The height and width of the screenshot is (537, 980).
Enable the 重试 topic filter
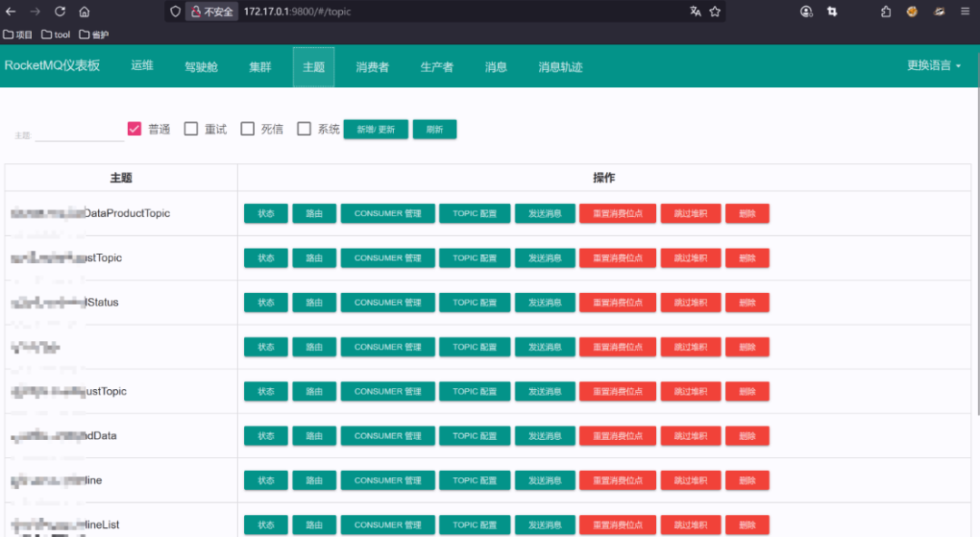point(191,128)
